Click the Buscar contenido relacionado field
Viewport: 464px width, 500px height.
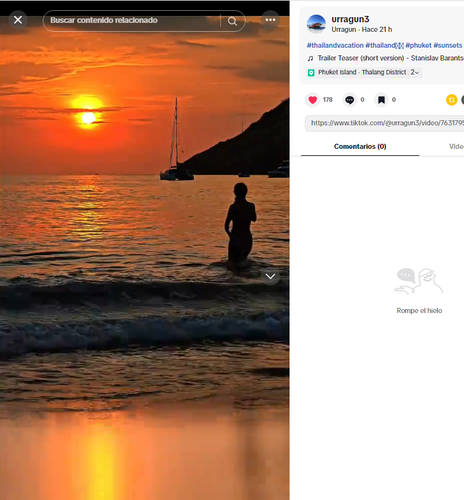point(133,20)
